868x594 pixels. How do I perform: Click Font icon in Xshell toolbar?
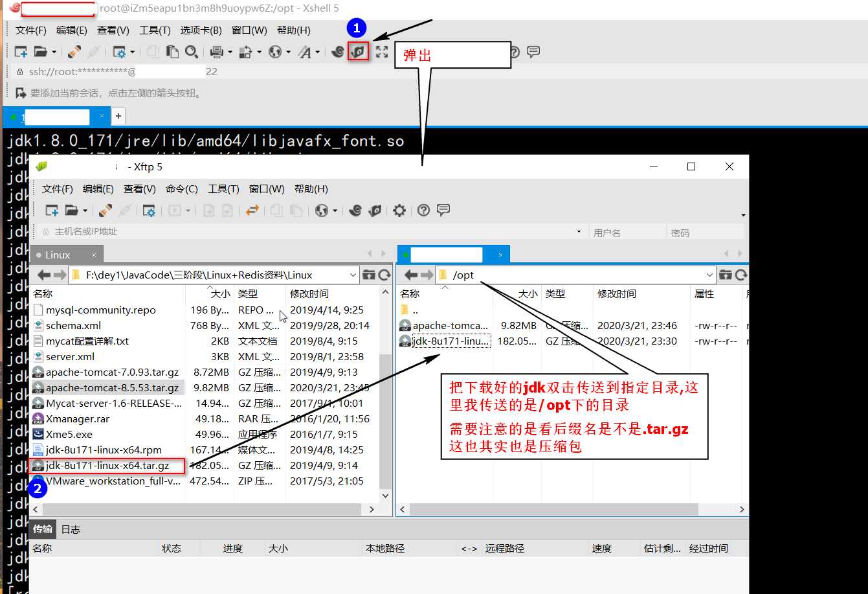(x=305, y=52)
